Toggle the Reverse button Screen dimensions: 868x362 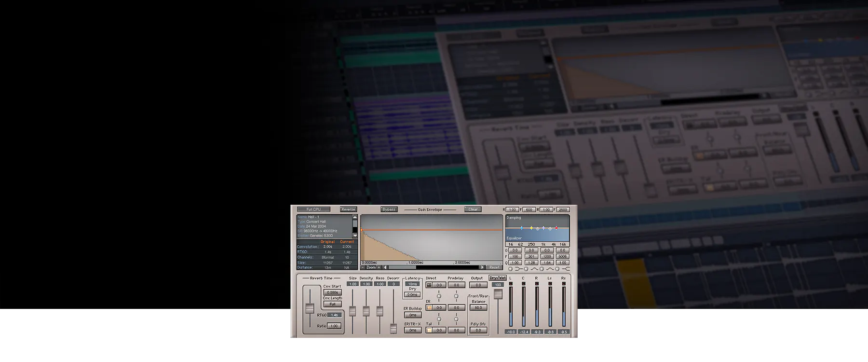pos(348,209)
